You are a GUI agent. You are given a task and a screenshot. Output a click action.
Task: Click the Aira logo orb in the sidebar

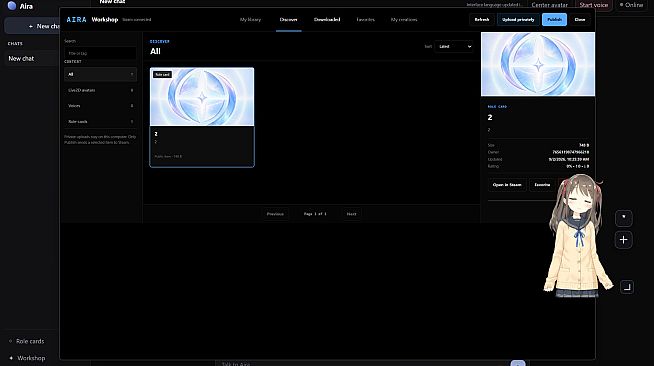pos(12,6)
